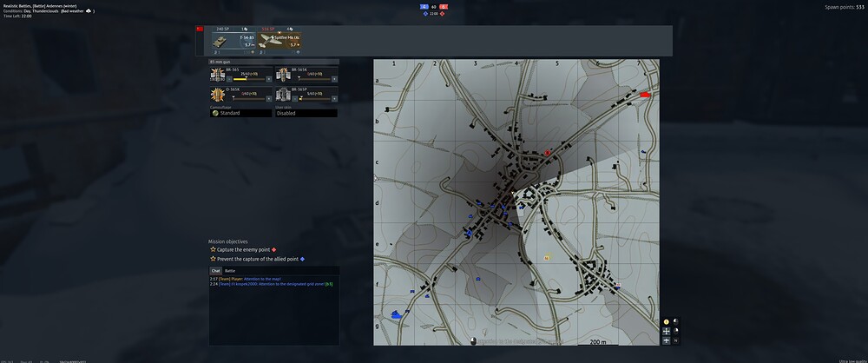Click the BR-365 shell icon
The width and height of the screenshot is (868, 363).
(x=218, y=76)
